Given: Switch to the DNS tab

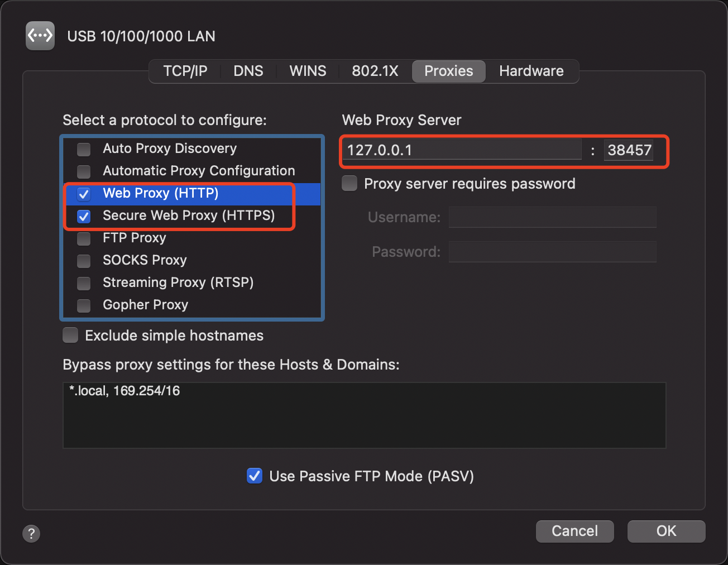Looking at the screenshot, I should tap(248, 71).
